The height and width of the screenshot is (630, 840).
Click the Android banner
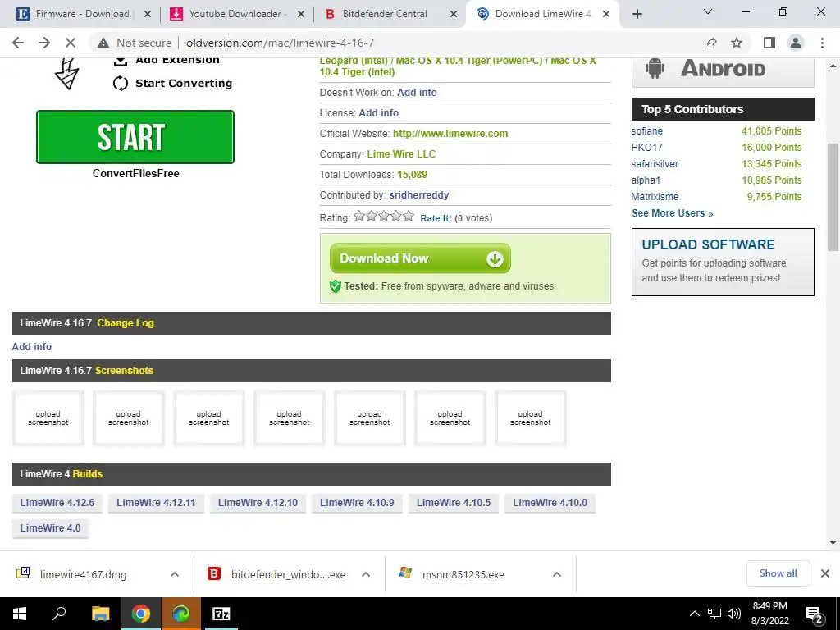pyautogui.click(x=723, y=71)
